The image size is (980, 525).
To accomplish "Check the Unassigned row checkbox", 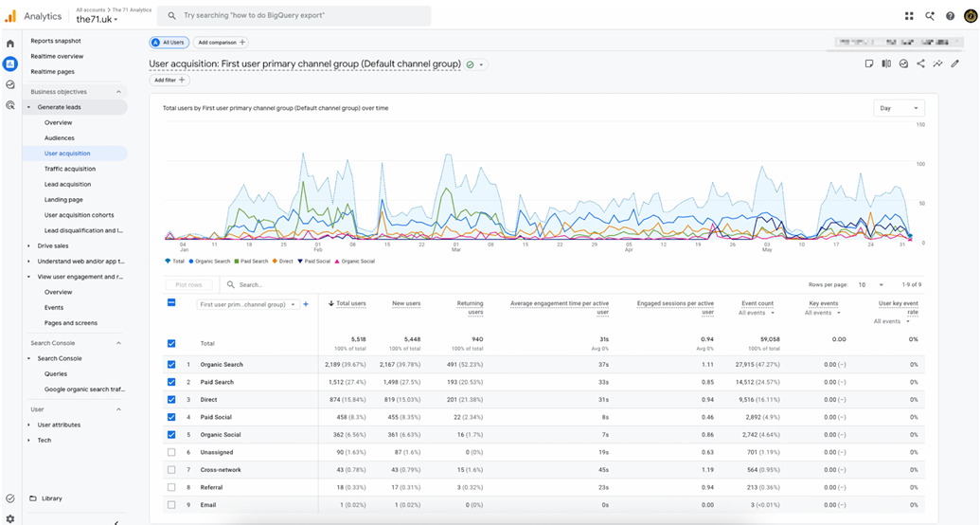I will click(x=171, y=452).
